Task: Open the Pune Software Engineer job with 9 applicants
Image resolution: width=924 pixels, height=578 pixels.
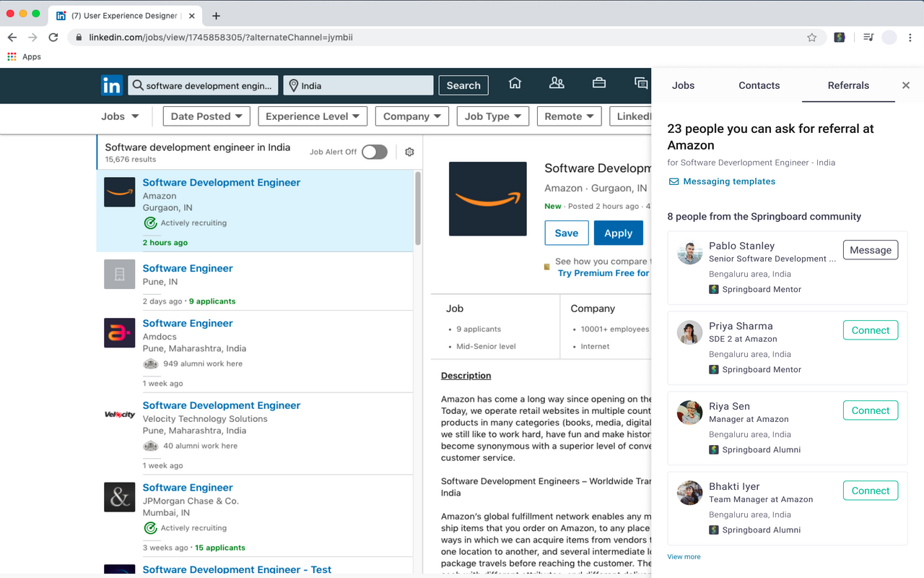Action: (x=188, y=268)
